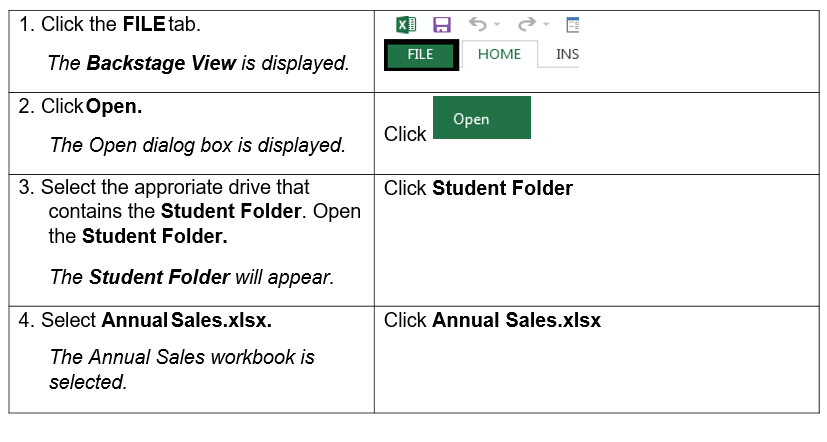Select the partially visible INS tab
Screen dimensions: 827x442
point(566,54)
